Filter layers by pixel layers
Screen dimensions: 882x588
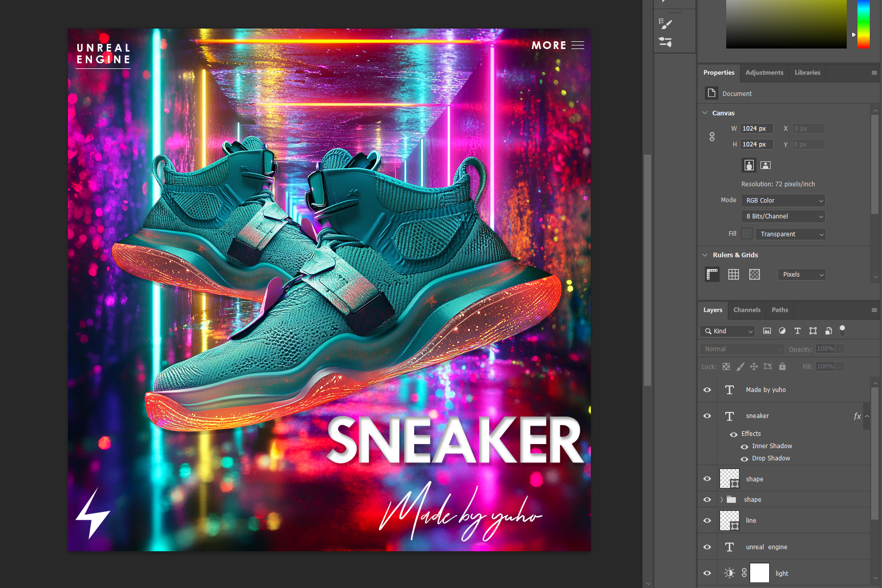pyautogui.click(x=767, y=331)
